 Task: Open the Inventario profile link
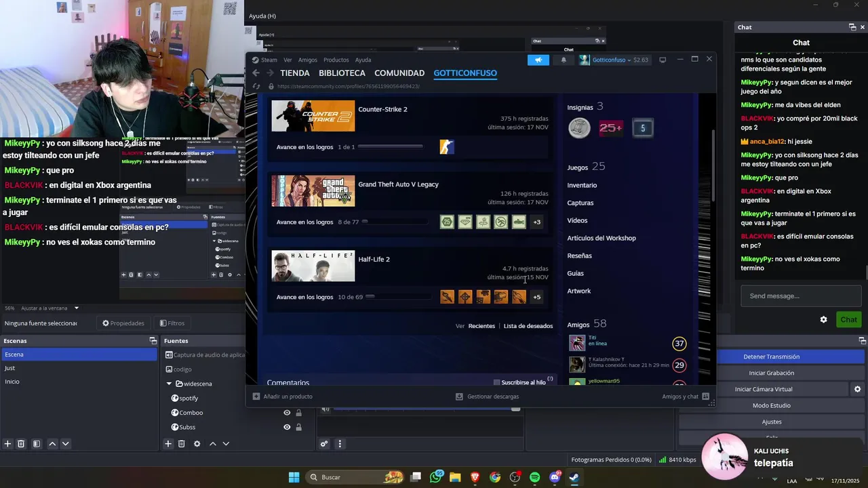click(x=582, y=185)
